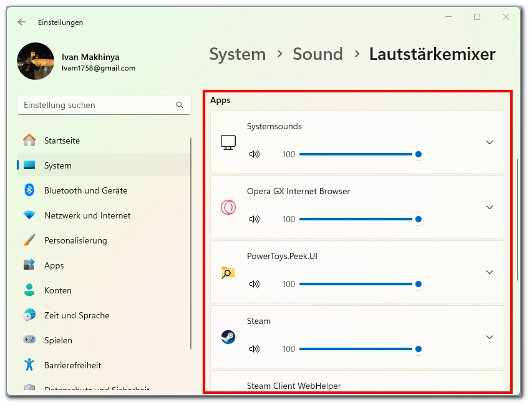Click the System monitor icon in sidebar
The width and height of the screenshot is (532, 407).
pyautogui.click(x=29, y=165)
